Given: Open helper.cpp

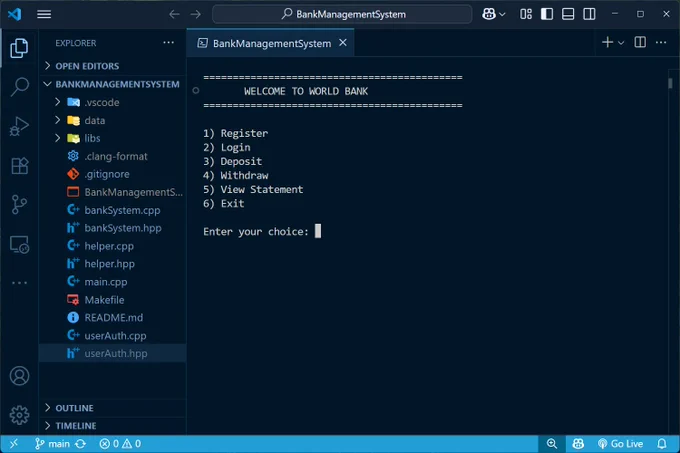Looking at the screenshot, I should 113,246.
